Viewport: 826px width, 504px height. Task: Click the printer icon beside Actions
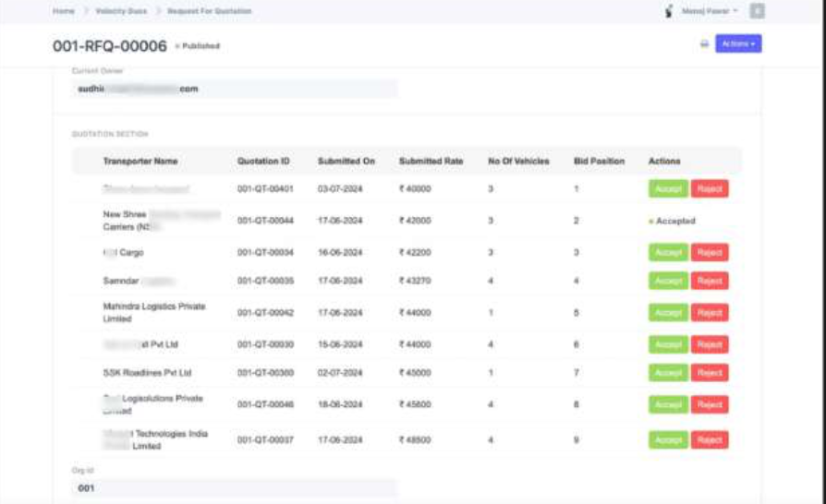coord(704,44)
